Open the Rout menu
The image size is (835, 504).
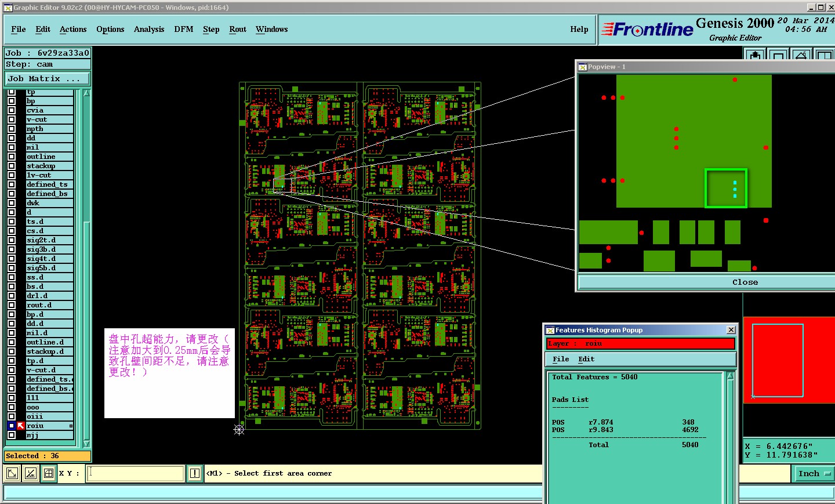click(238, 30)
